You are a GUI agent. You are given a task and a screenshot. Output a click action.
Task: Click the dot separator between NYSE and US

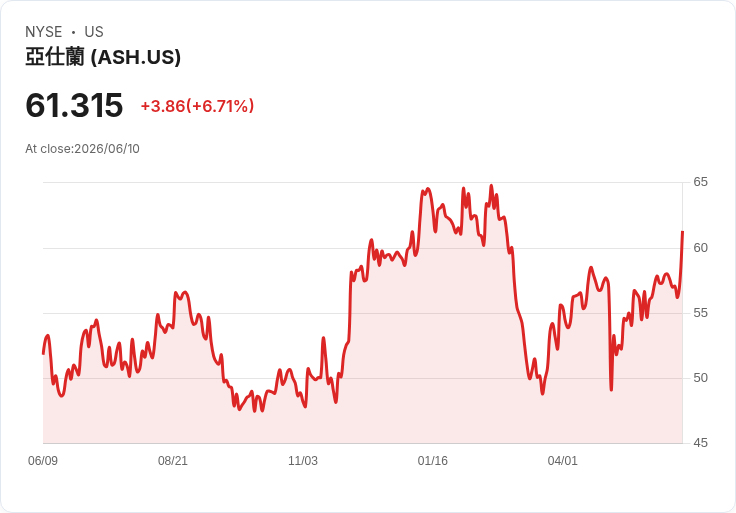pyautogui.click(x=73, y=32)
